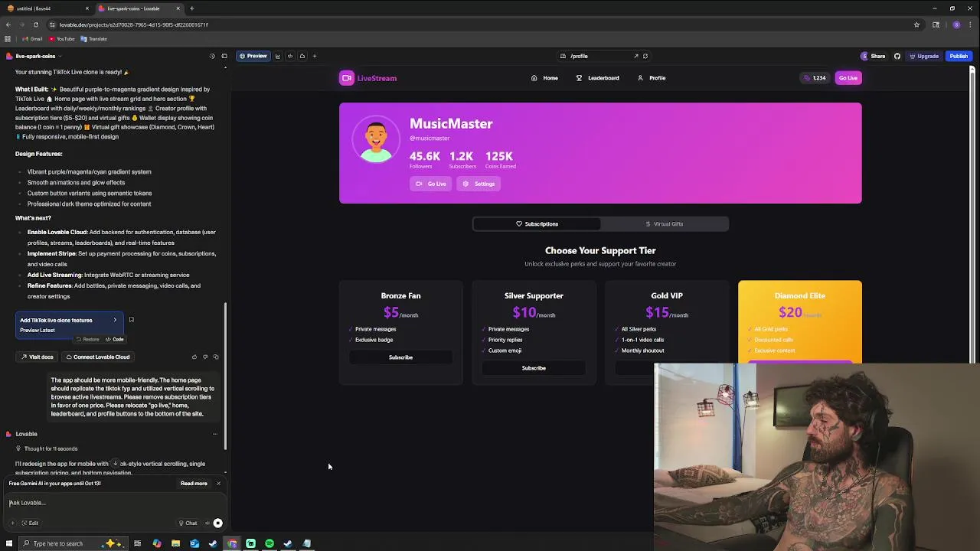
Task: Open Spotify from the taskbar
Action: click(269, 544)
